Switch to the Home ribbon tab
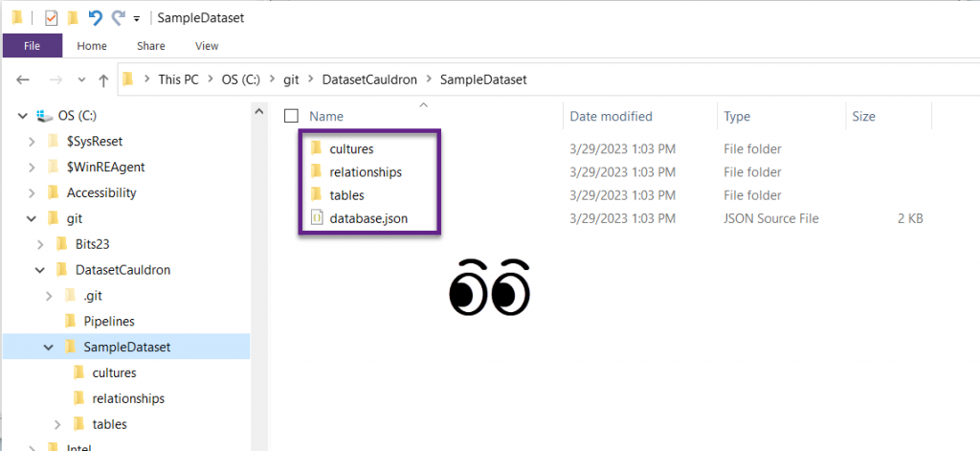The width and height of the screenshot is (980, 451). [92, 46]
